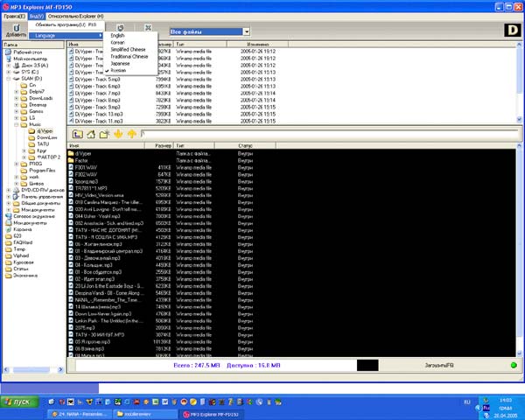Expand the Games folder tree node
525x420 pixels.
(x=16, y=111)
